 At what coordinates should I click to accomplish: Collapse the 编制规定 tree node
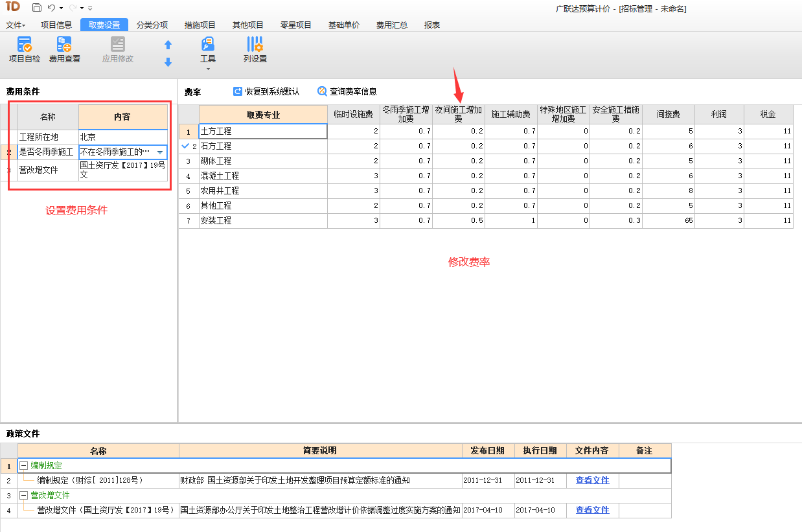23,466
